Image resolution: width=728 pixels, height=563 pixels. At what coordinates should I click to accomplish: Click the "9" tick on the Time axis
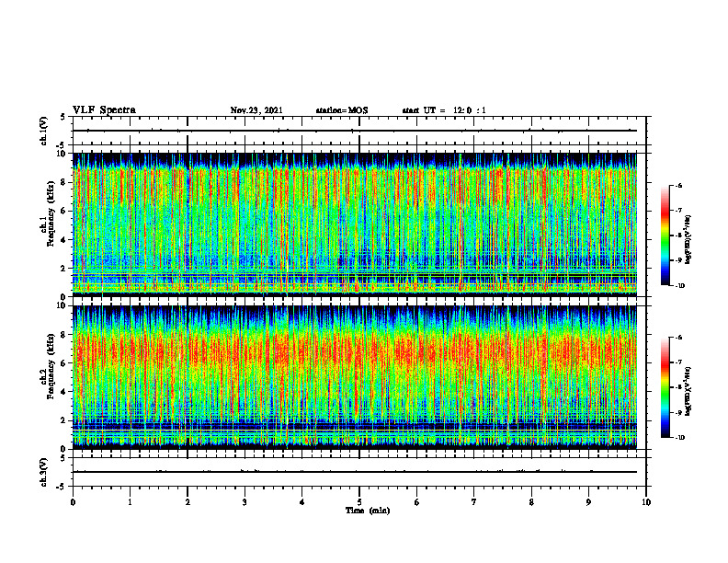coord(588,502)
